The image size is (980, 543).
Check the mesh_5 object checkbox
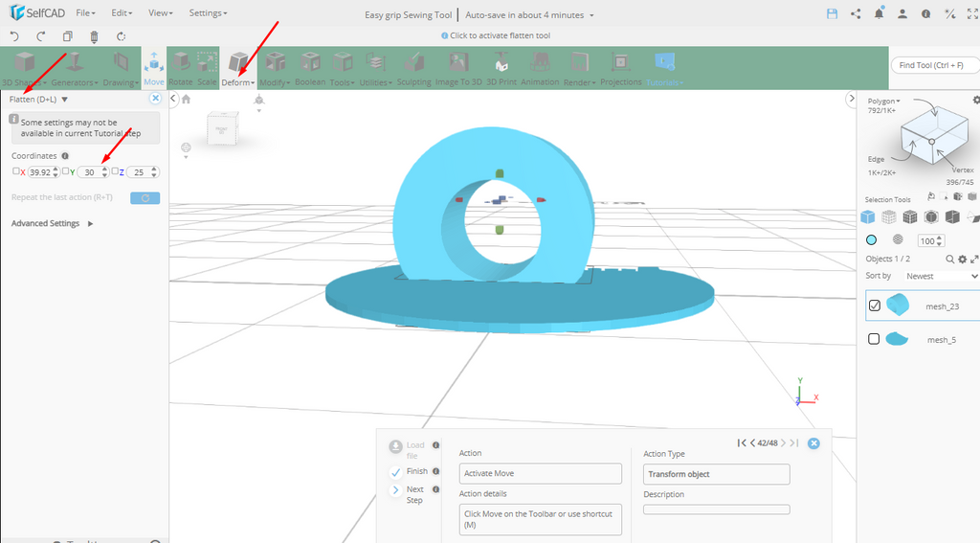coord(874,338)
